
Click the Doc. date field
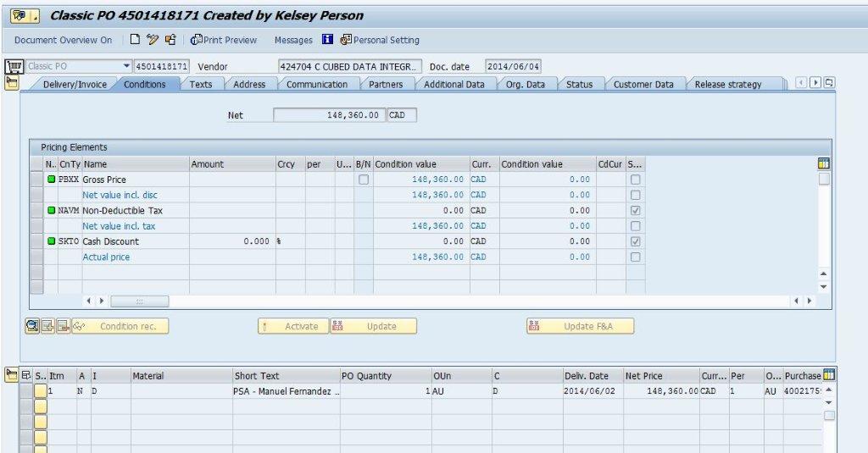512,66
